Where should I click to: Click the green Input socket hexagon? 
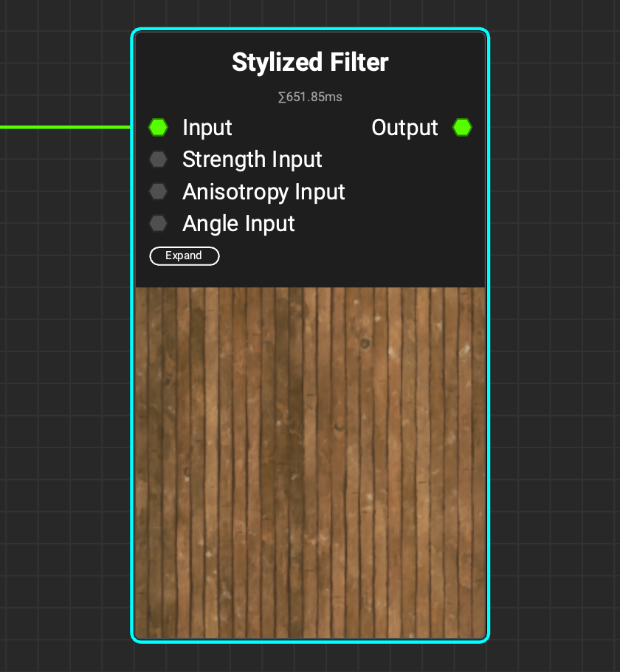tap(158, 127)
